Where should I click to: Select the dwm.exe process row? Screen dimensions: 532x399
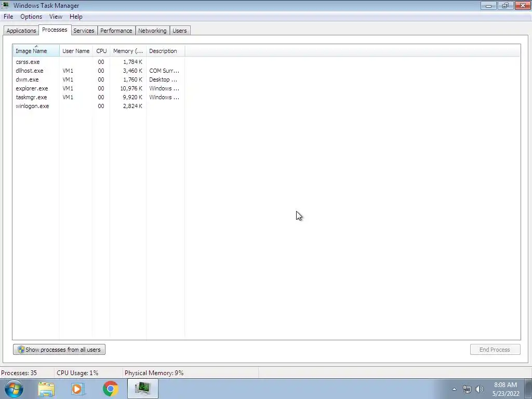[99, 79]
